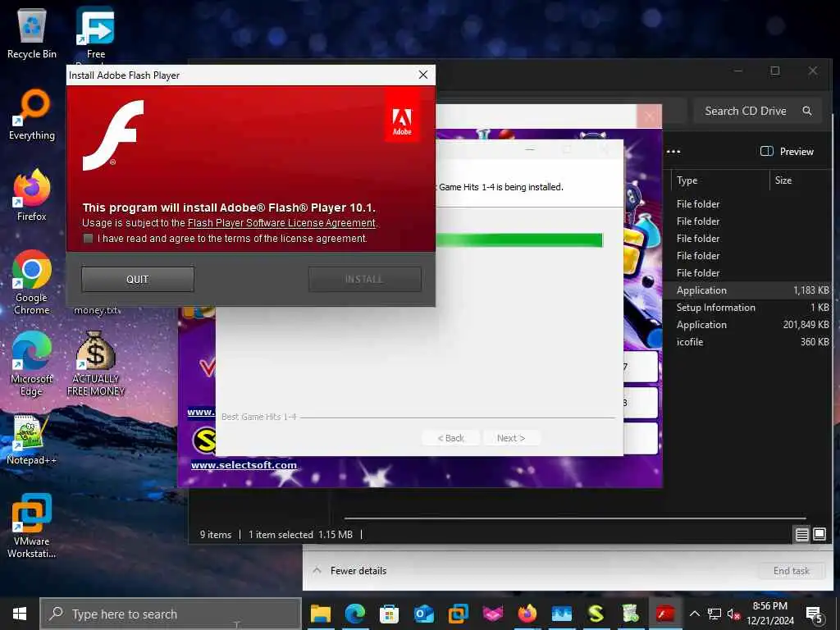Launch Google Chrome from the desktop
The image size is (840, 630).
point(32,282)
